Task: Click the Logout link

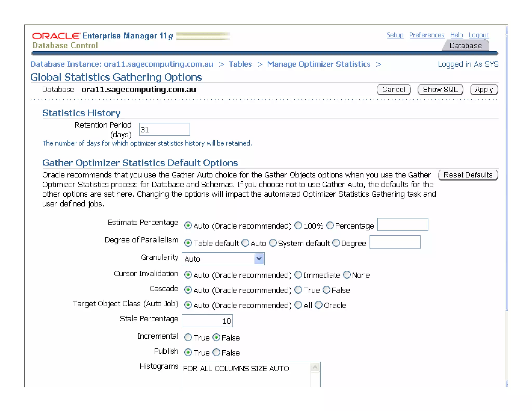Action: 479,35
